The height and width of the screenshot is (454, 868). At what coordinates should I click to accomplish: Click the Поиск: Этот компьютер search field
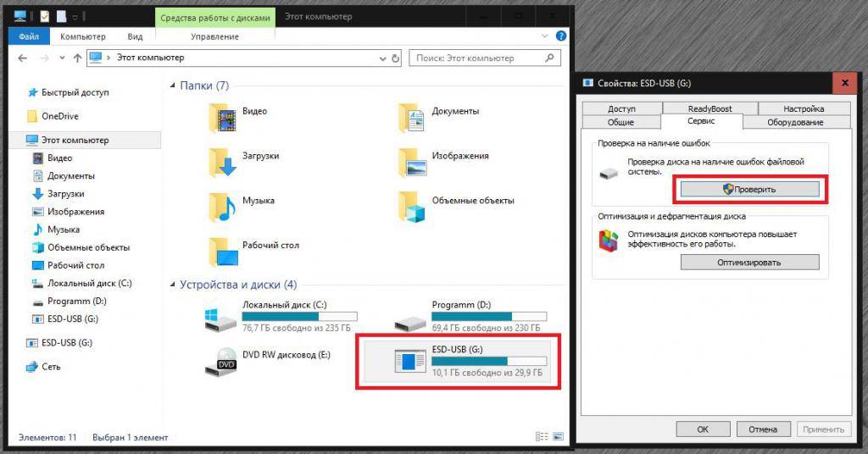(x=475, y=58)
